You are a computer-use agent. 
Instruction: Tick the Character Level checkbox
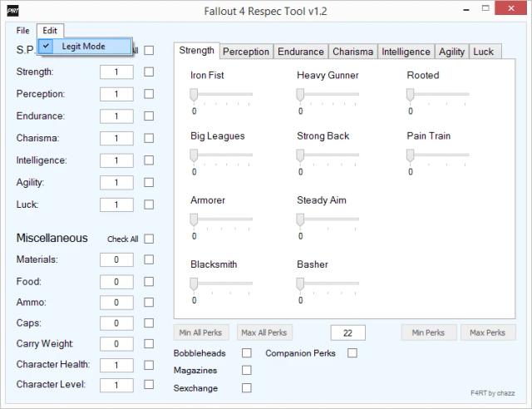click(x=149, y=384)
